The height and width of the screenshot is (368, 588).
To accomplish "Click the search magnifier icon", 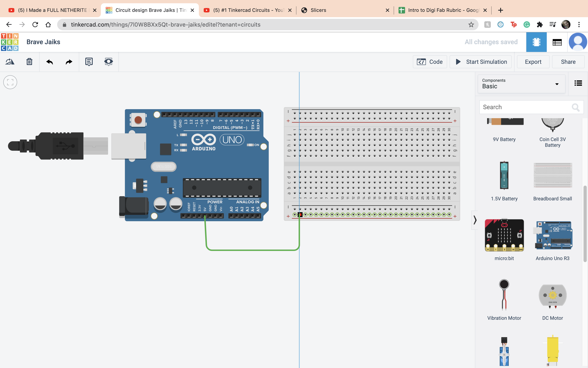I will pos(576,107).
